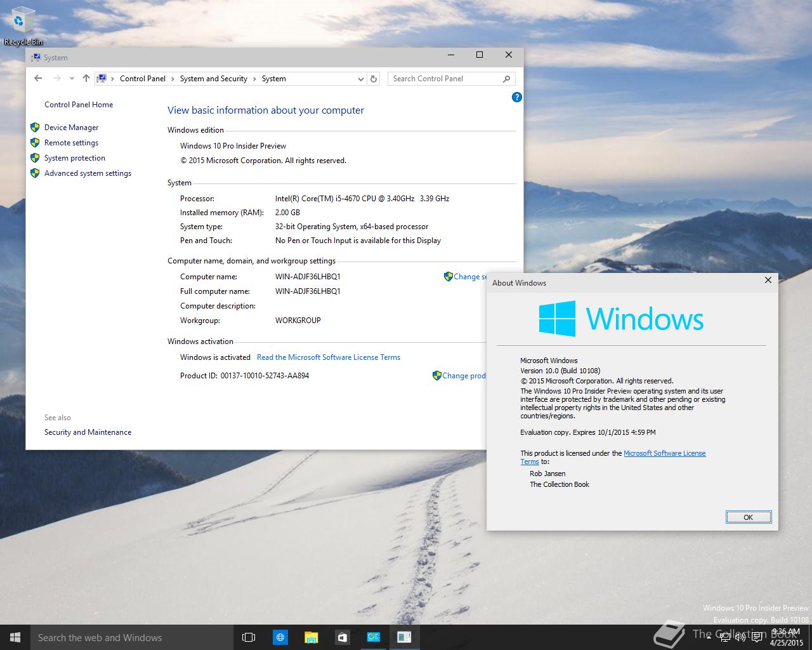Open the blue Help question mark icon
The width and height of the screenshot is (812, 650).
tap(517, 97)
